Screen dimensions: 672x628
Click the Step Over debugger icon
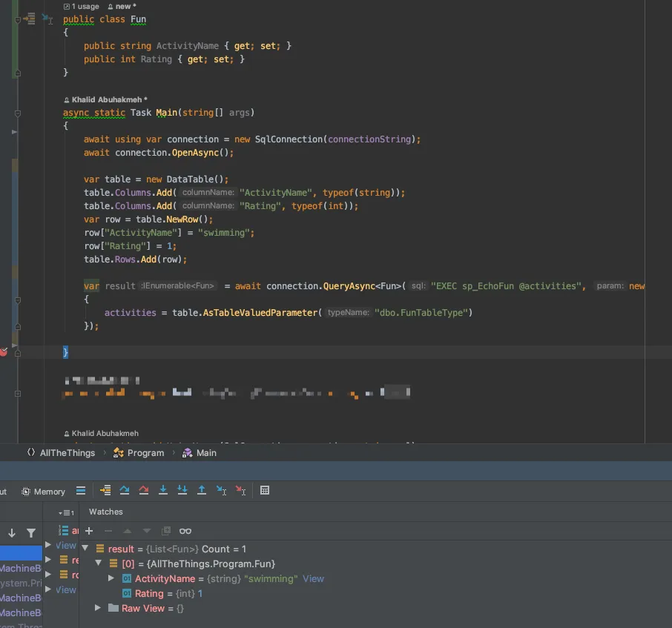click(125, 491)
